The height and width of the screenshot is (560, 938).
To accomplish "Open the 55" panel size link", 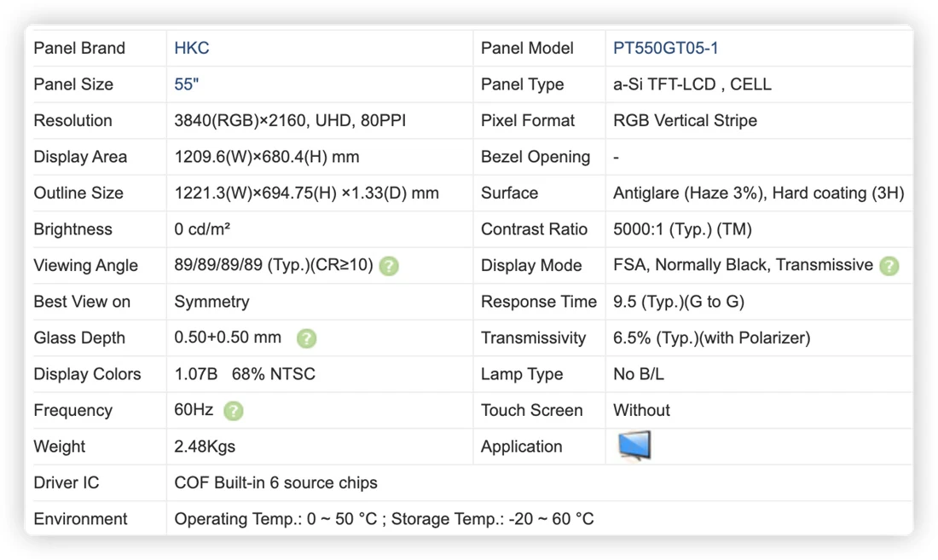I will pos(186,84).
